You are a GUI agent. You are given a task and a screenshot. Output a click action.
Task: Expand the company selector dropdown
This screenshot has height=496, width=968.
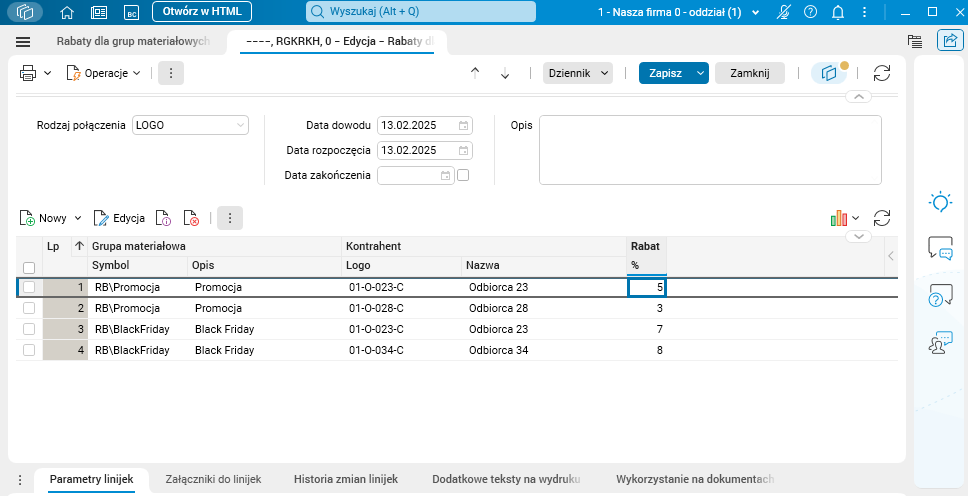click(x=754, y=12)
